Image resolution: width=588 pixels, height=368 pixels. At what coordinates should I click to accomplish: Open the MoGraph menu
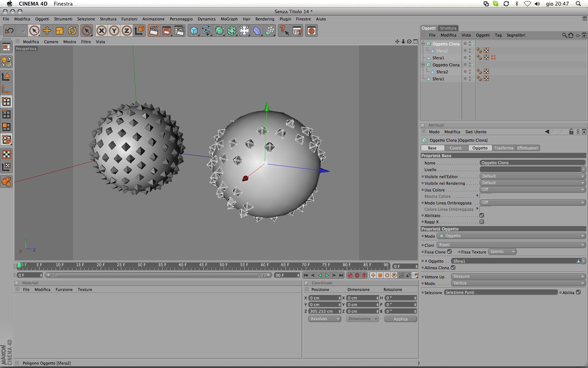[x=229, y=19]
